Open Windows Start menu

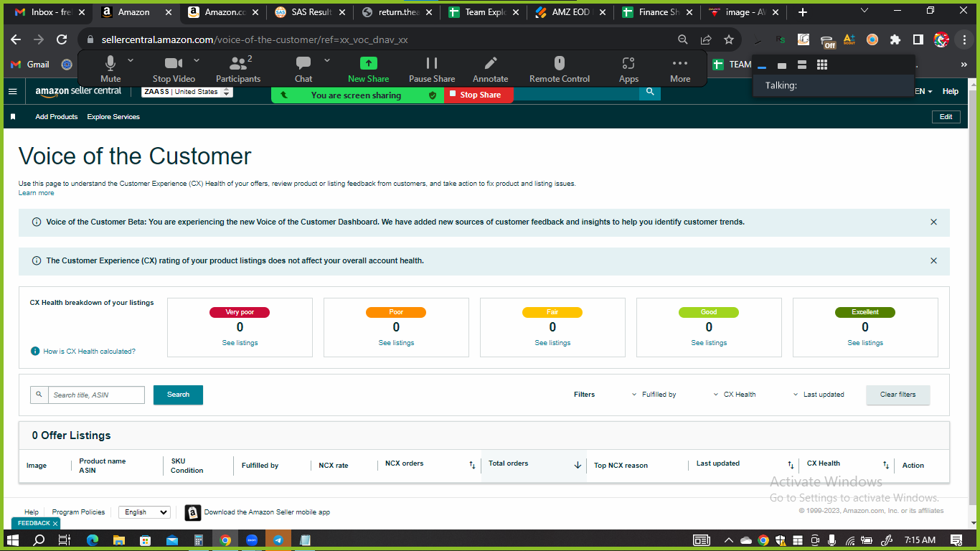tap(13, 540)
